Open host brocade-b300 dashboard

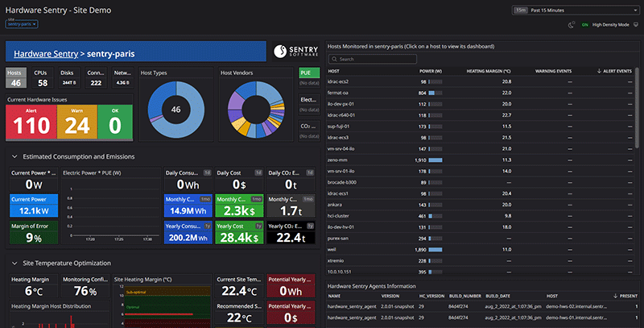tap(341, 182)
